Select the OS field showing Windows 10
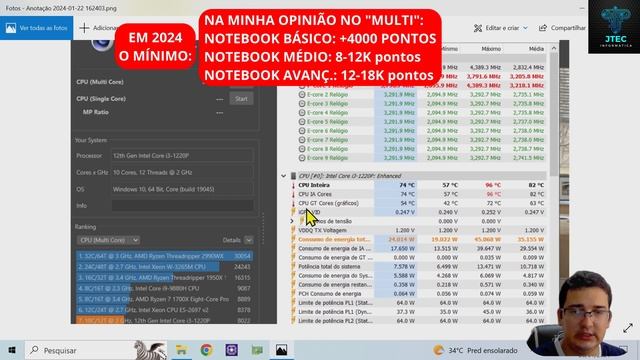 tap(182, 189)
